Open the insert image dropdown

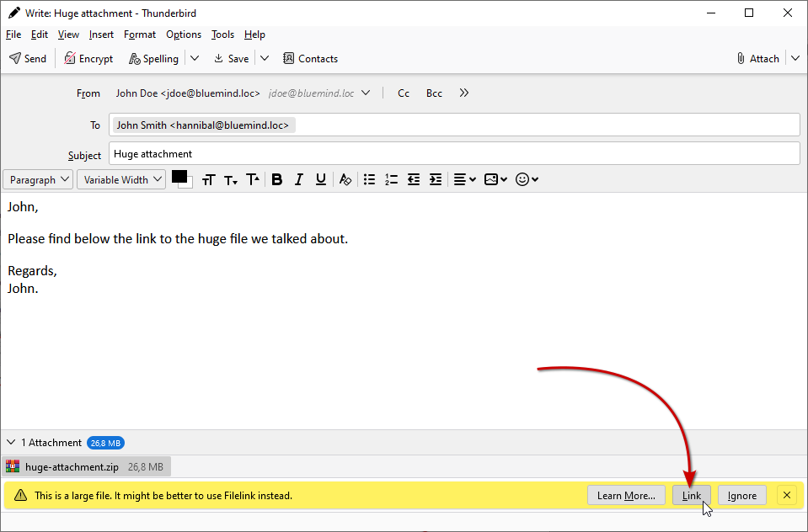[495, 179]
